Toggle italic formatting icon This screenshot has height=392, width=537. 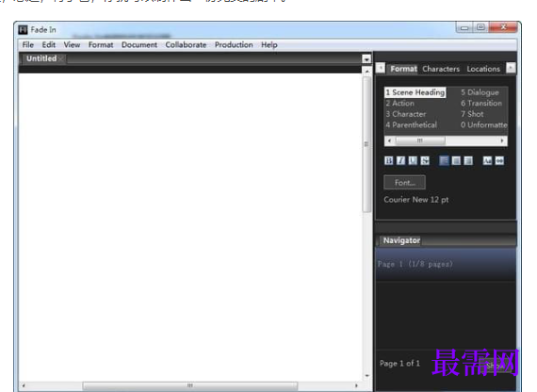pyautogui.click(x=400, y=160)
